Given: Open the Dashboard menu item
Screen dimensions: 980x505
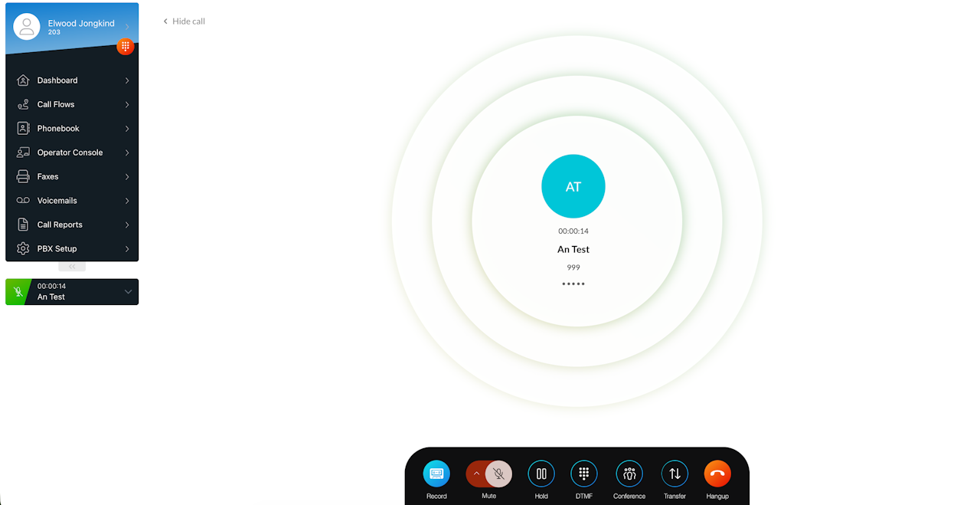Looking at the screenshot, I should (x=72, y=80).
